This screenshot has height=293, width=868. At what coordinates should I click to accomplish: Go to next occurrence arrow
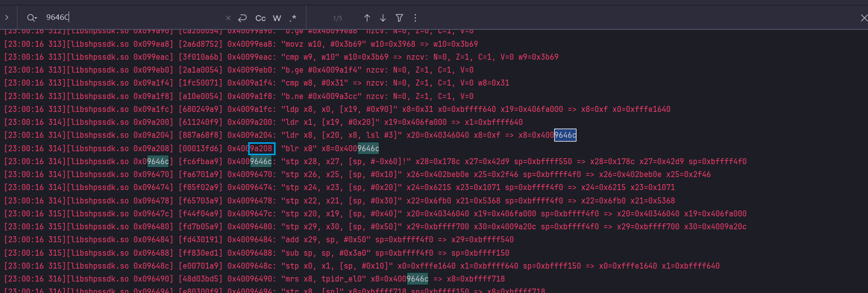pos(383,18)
